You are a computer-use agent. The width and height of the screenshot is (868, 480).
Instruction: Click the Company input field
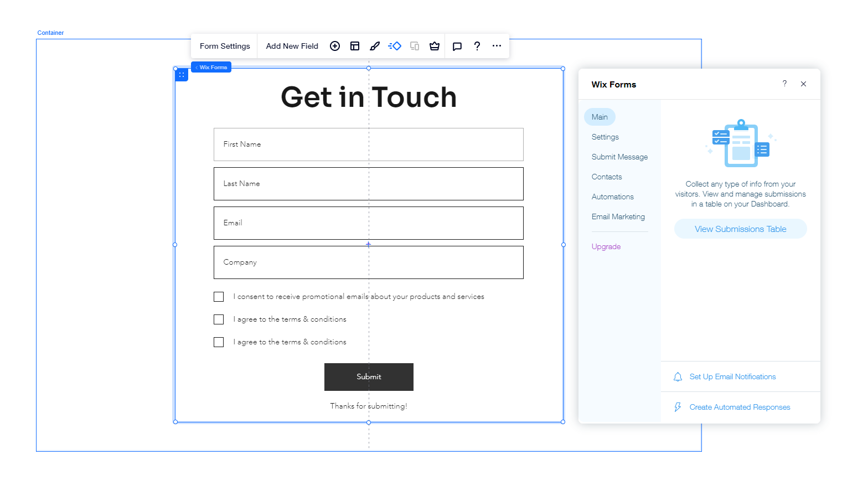[369, 262]
